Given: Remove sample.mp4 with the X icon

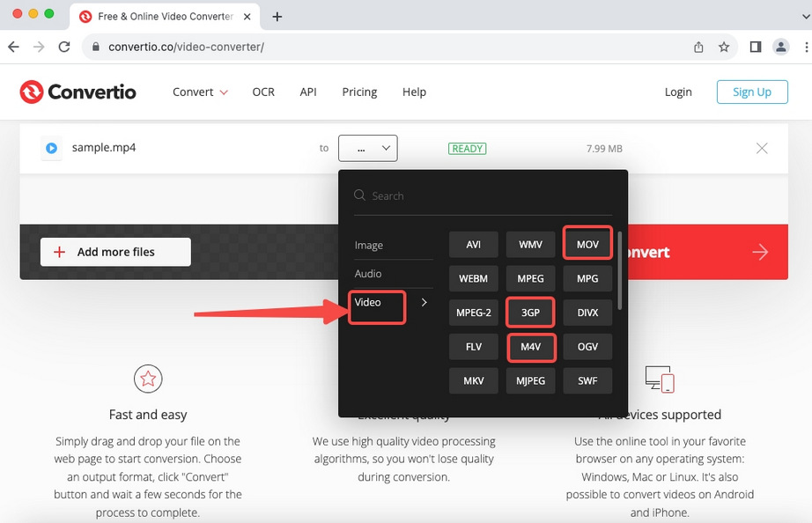Looking at the screenshot, I should click(x=762, y=149).
